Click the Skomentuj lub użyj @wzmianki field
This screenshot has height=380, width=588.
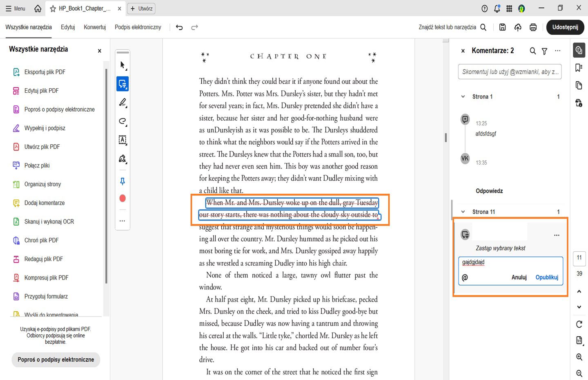(510, 72)
